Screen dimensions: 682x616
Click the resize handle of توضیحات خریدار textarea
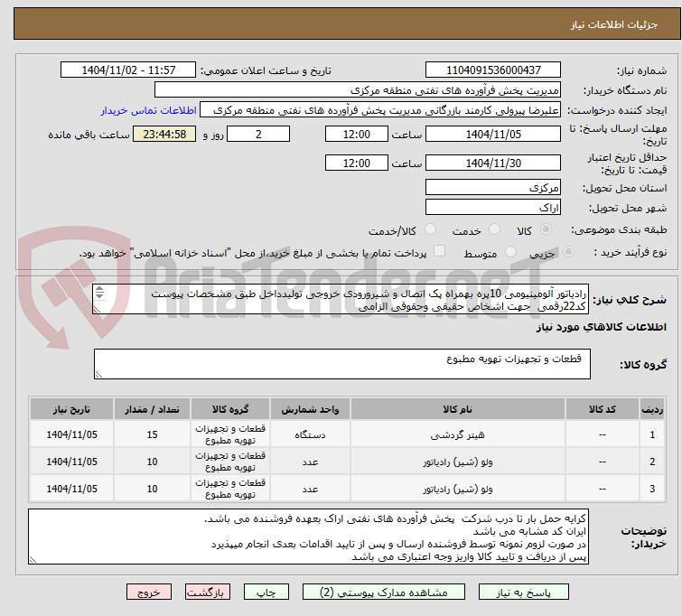click(33, 560)
